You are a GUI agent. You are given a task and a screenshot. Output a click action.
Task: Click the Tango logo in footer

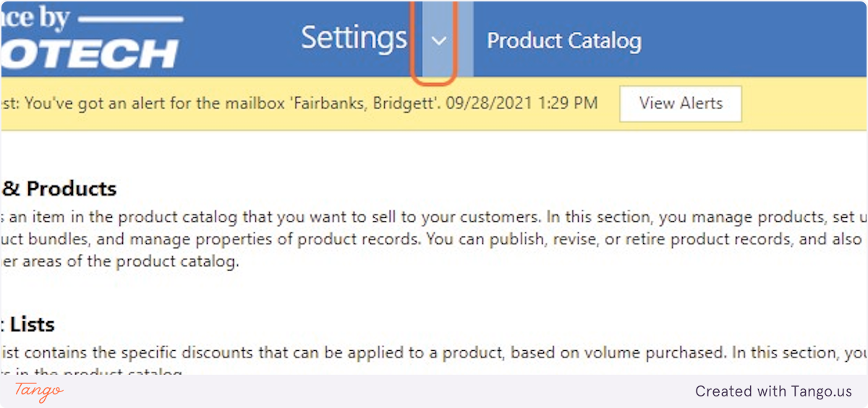(x=38, y=391)
